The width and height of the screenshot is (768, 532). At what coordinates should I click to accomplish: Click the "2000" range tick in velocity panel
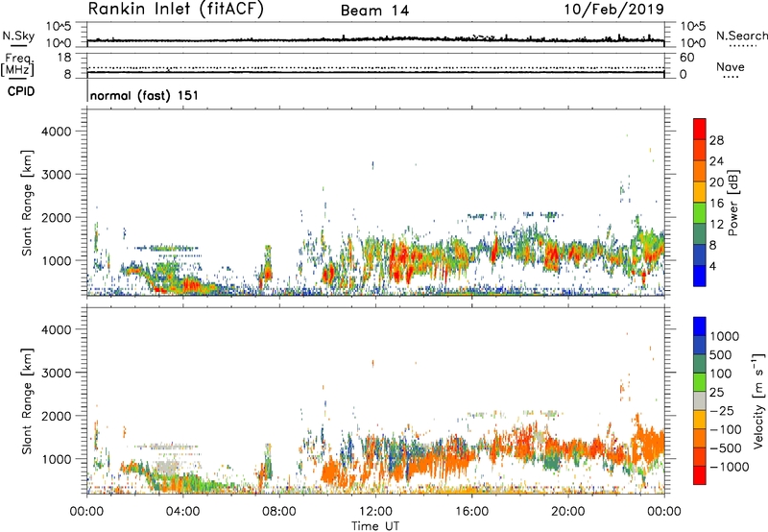[x=56, y=417]
